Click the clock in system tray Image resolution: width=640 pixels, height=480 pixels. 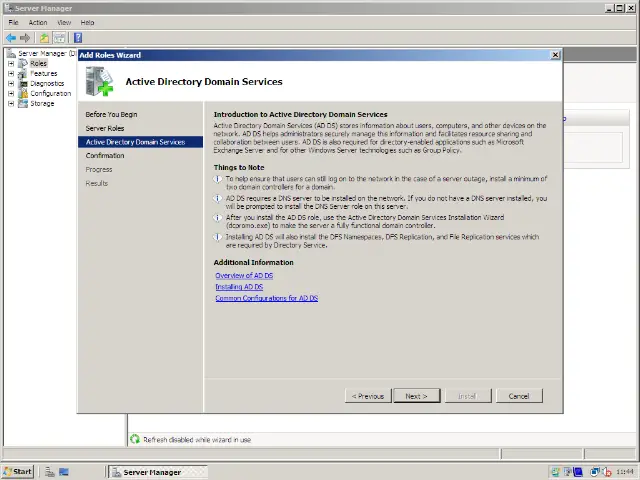pyautogui.click(x=625, y=472)
